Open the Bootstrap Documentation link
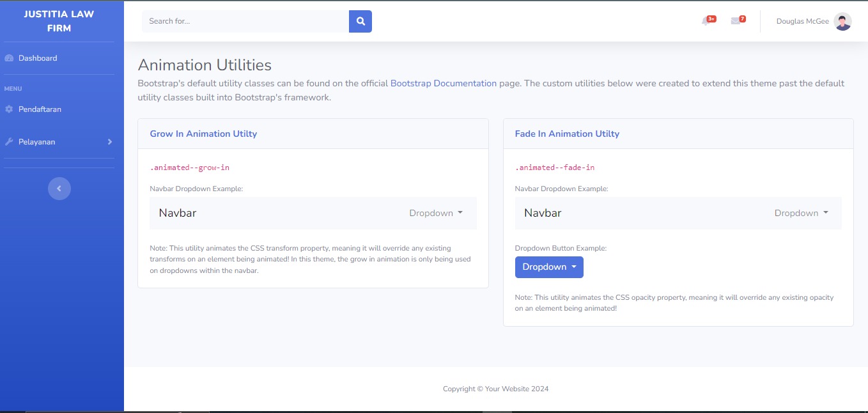The height and width of the screenshot is (413, 868). (x=443, y=83)
